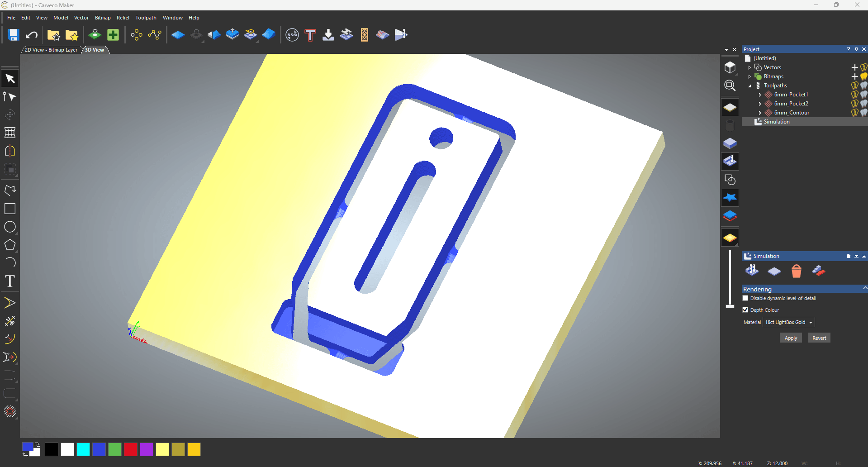Select the red color swatch at the bottom

(130, 449)
